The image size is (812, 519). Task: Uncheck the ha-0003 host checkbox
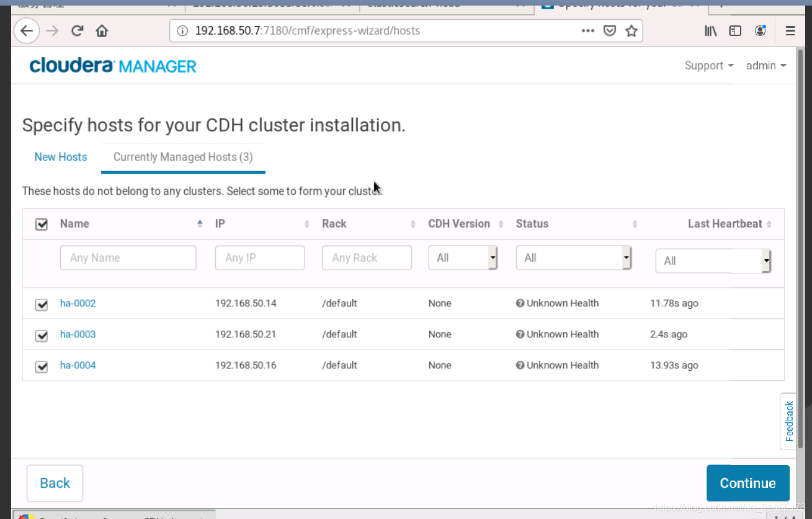pos(42,335)
